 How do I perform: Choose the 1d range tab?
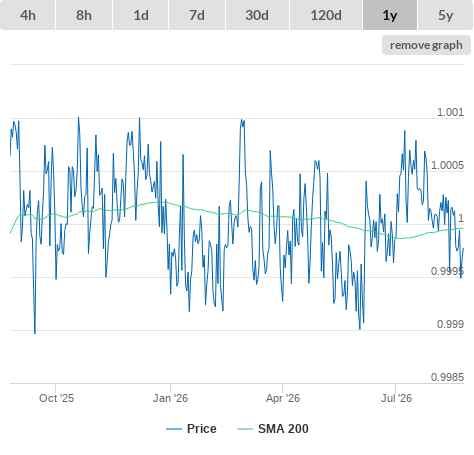click(141, 15)
